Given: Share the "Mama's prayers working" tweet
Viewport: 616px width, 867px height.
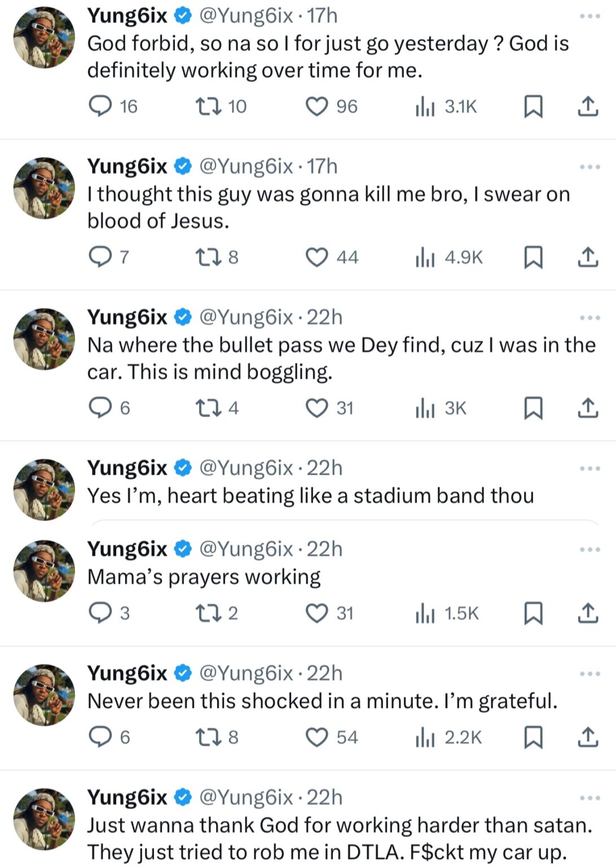Looking at the screenshot, I should point(588,613).
